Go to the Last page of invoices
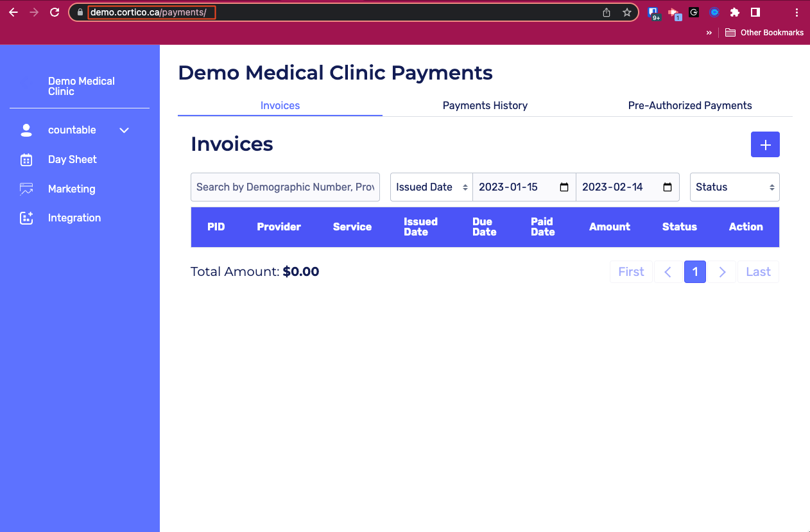Image resolution: width=810 pixels, height=532 pixels. (x=758, y=271)
